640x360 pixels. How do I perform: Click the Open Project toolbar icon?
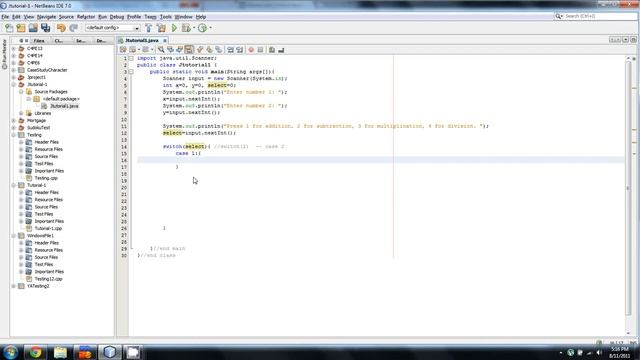point(33,28)
